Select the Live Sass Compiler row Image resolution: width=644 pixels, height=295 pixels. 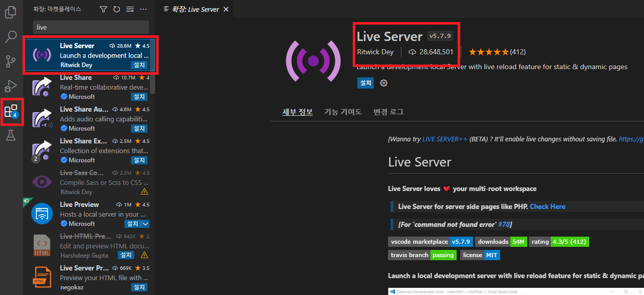pos(90,182)
